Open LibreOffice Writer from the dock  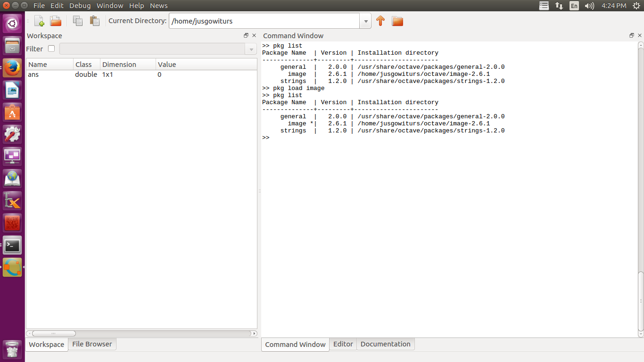[12, 90]
